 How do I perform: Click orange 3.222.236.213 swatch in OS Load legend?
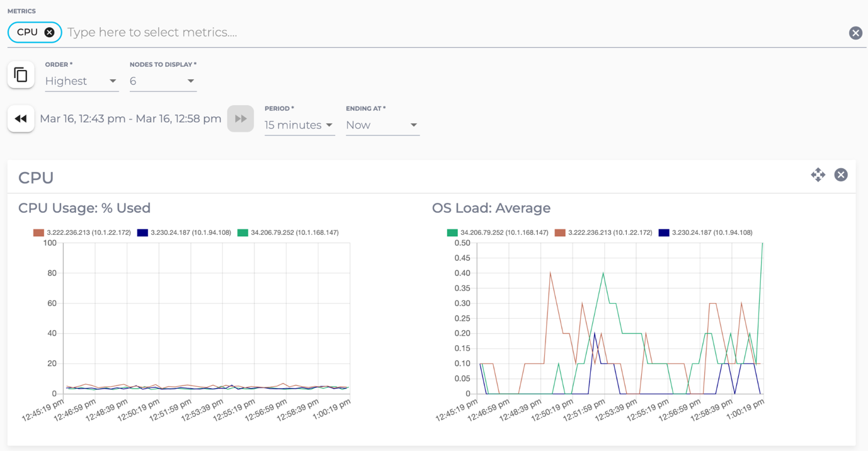tap(560, 232)
